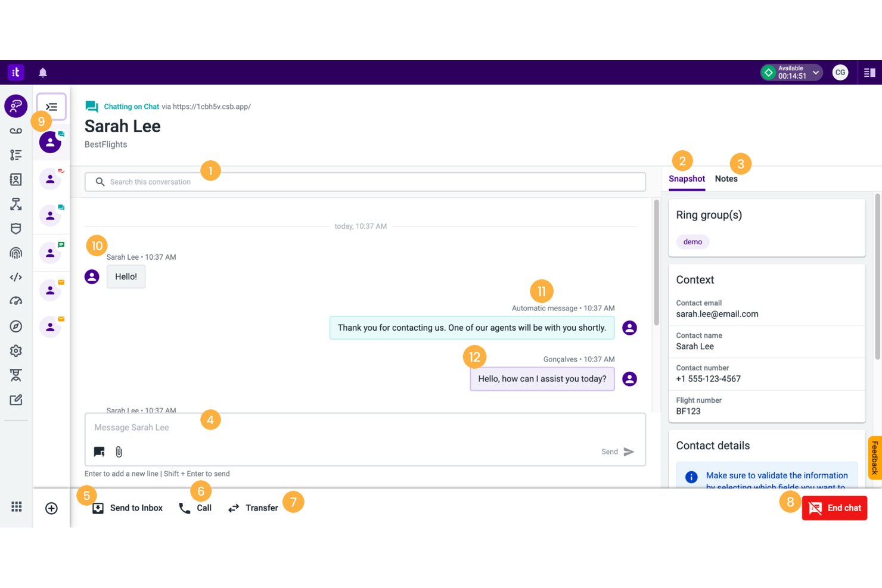Switch to the Snapshot tab

click(x=687, y=179)
